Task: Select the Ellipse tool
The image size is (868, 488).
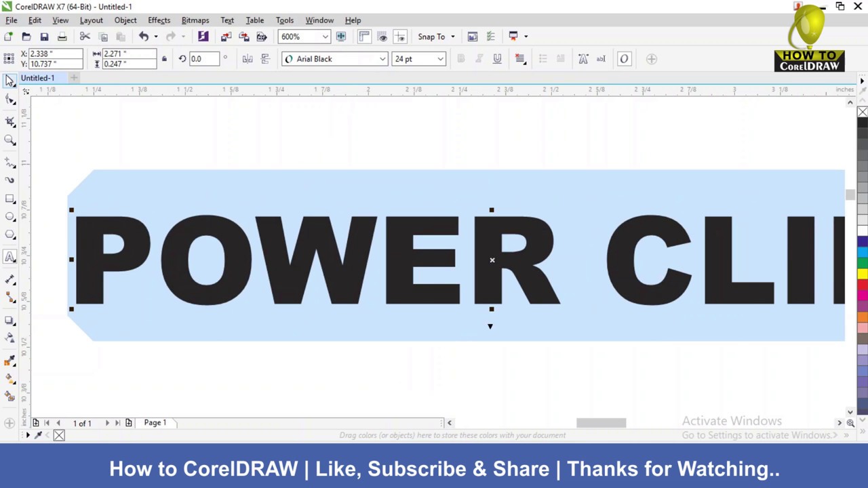Action: point(10,216)
